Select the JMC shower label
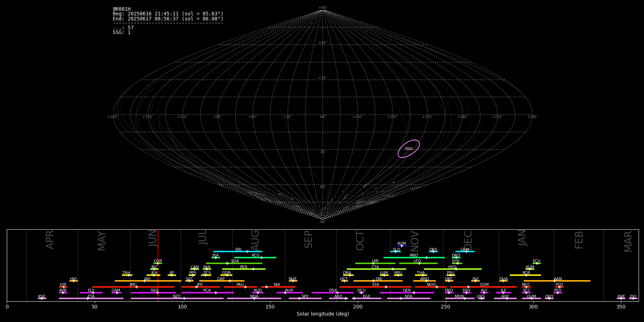Screen dimensions: 644x322 133,285
